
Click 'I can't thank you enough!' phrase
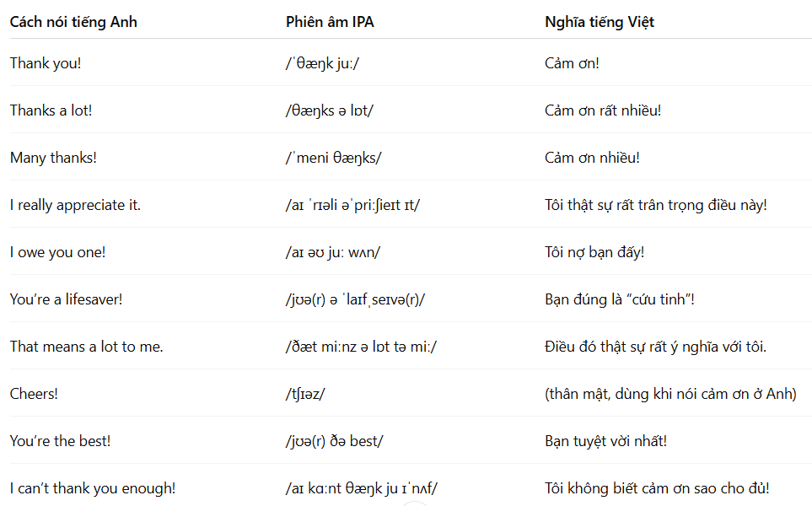93,488
